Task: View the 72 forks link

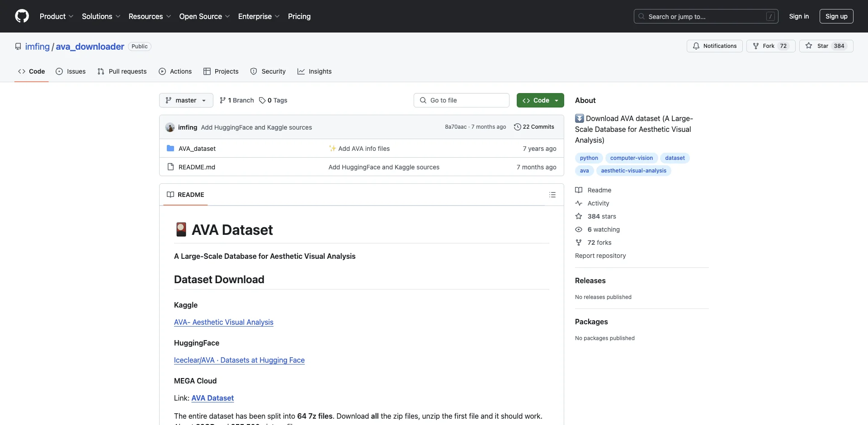Action: (593, 243)
